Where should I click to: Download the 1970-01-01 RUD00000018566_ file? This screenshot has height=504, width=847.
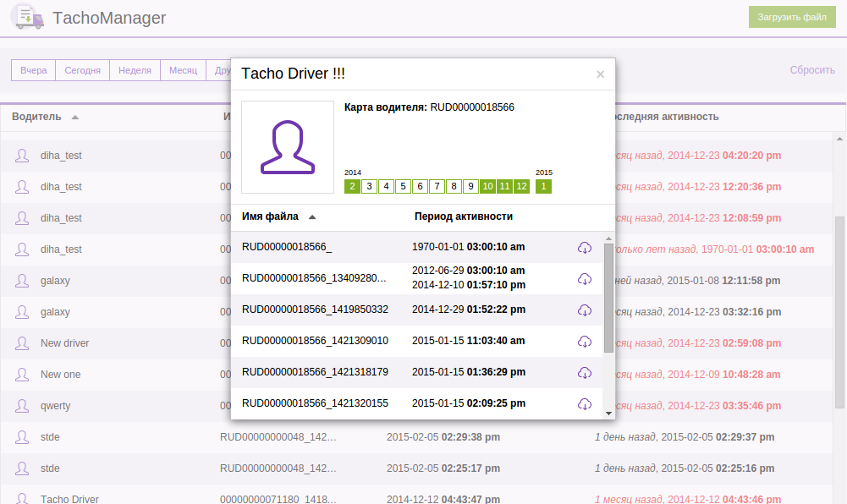pyautogui.click(x=584, y=248)
